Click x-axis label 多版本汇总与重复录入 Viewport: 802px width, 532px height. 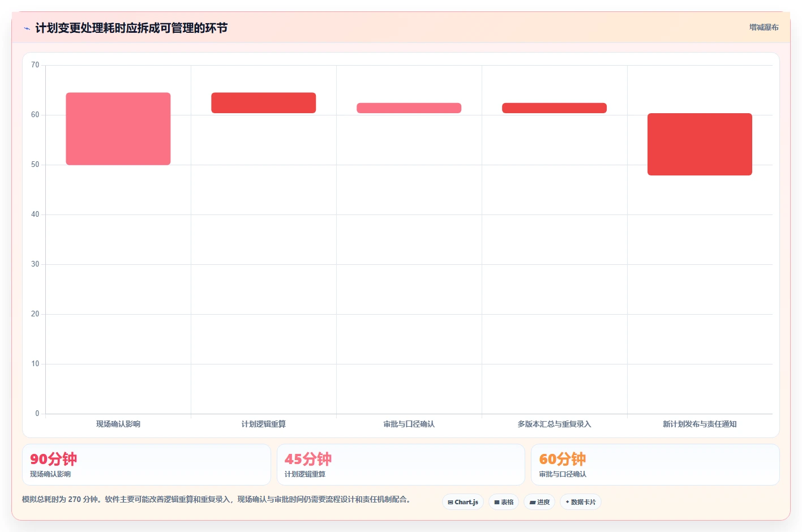point(554,424)
